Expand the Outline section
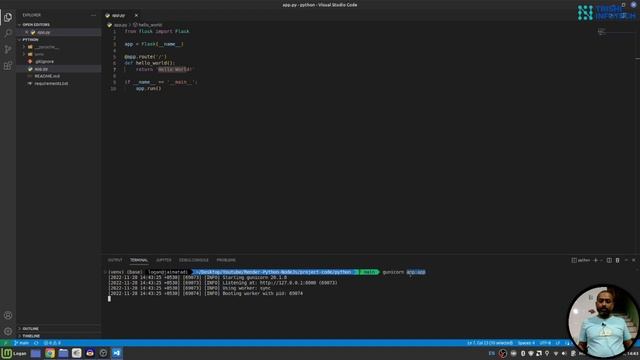This screenshot has height=360, width=640. pyautogui.click(x=58, y=329)
